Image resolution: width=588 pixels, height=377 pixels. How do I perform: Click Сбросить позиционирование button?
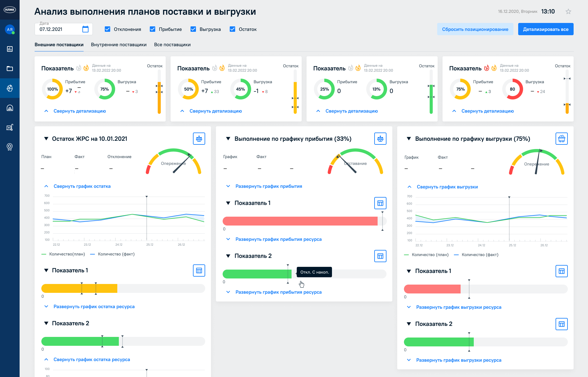pos(475,29)
